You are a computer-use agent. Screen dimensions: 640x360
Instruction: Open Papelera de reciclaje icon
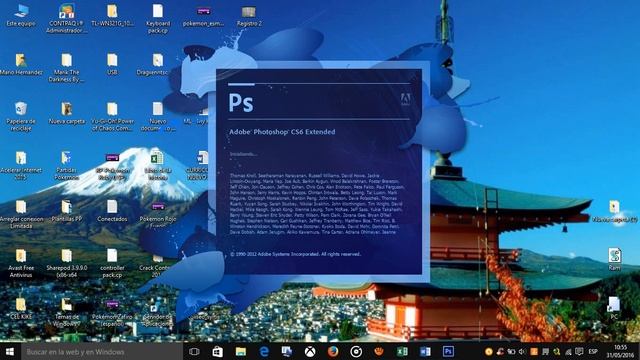(21, 117)
